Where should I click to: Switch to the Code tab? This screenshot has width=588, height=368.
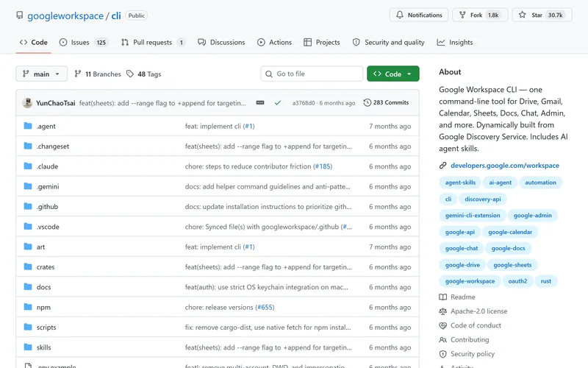(33, 43)
